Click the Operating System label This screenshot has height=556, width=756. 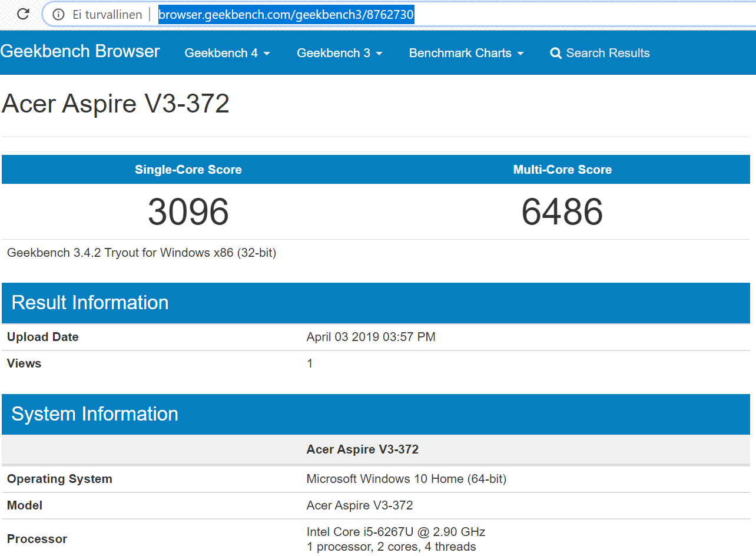tap(59, 479)
